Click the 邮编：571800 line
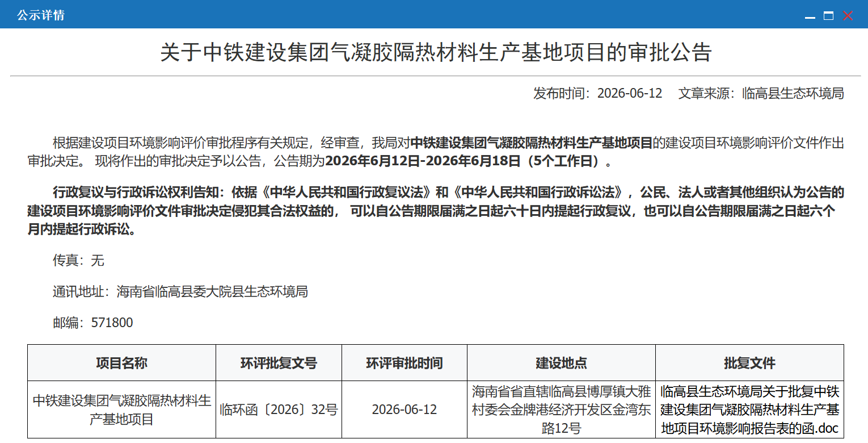The image size is (868, 443). [93, 323]
